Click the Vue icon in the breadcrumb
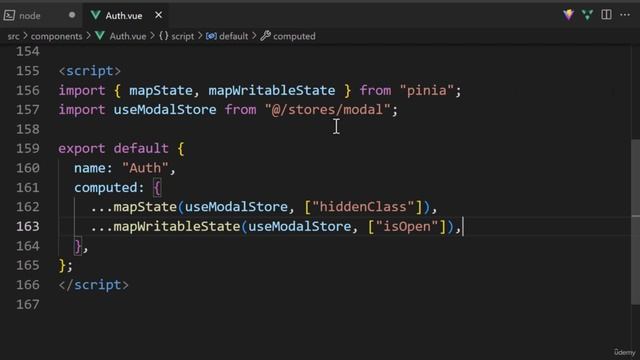 (100, 36)
